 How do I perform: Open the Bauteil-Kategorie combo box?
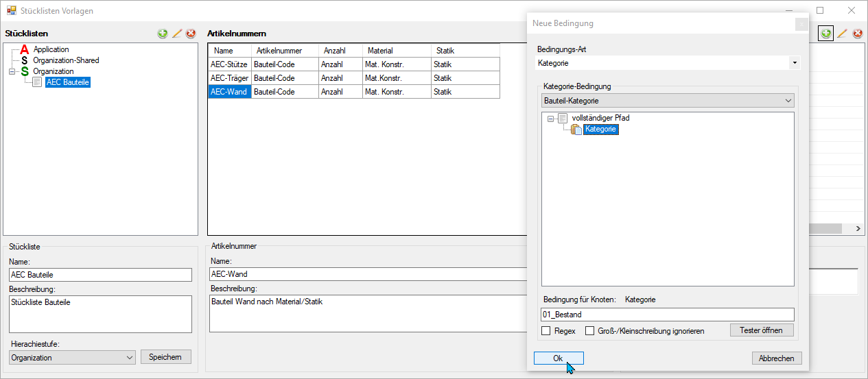click(667, 101)
